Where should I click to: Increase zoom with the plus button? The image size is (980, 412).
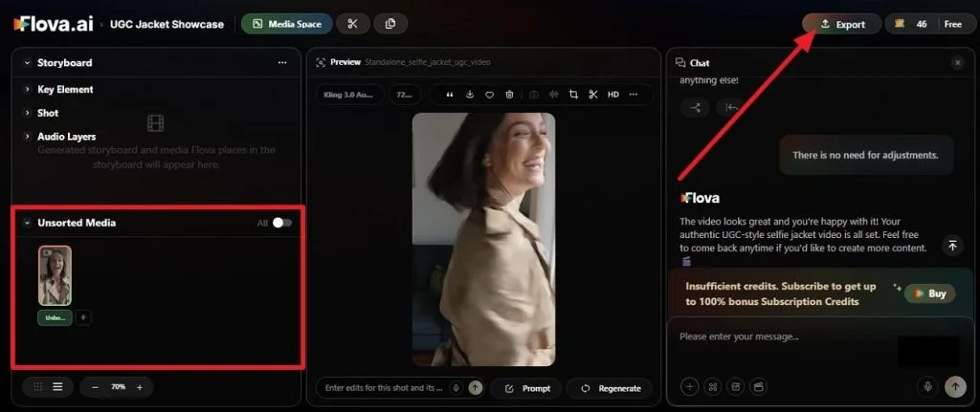click(x=140, y=387)
